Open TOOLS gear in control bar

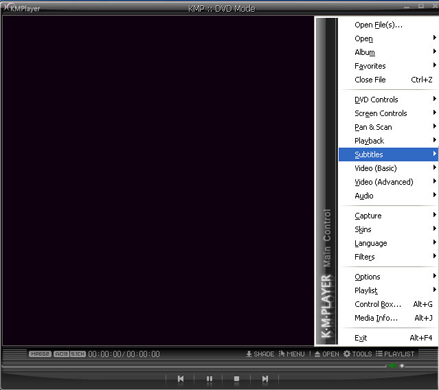click(358, 354)
